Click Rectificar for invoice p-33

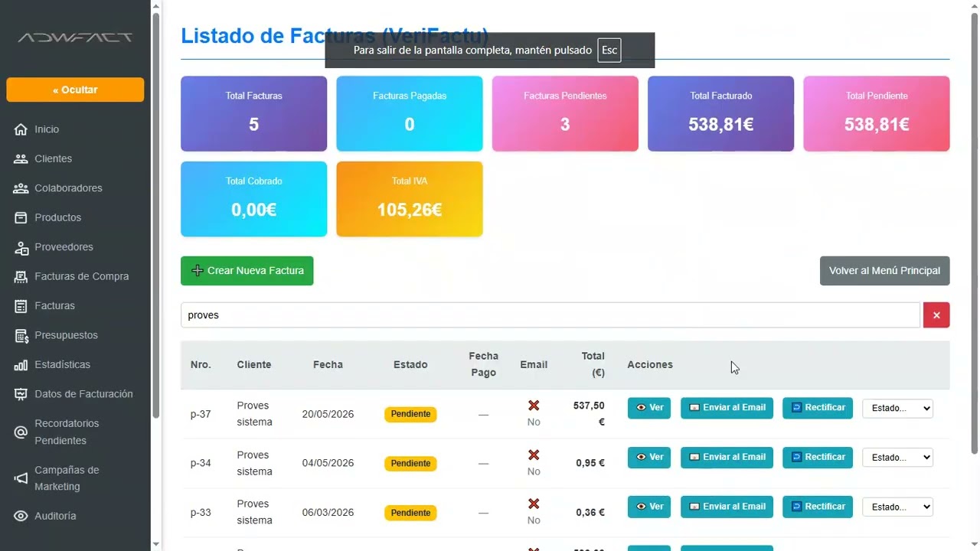pos(818,507)
